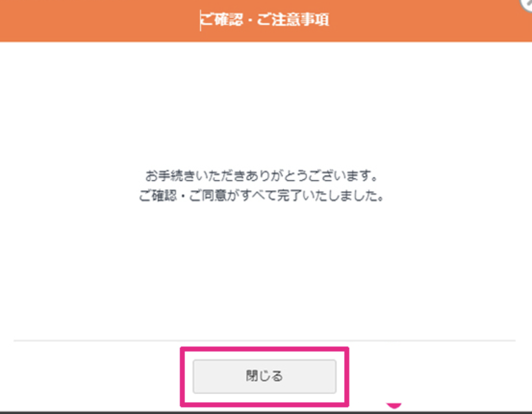The width and height of the screenshot is (532, 414).
Task: Click the pink downward arrow marker
Action: pos(393,405)
